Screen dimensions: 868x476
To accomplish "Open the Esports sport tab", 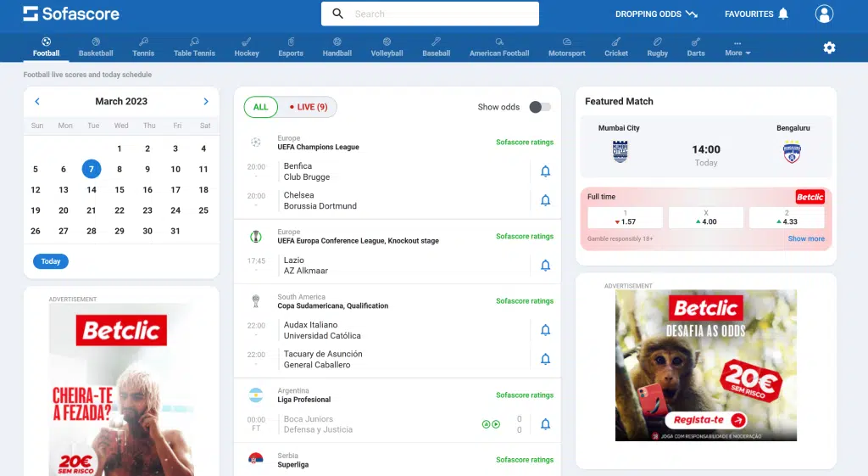I will point(291,48).
